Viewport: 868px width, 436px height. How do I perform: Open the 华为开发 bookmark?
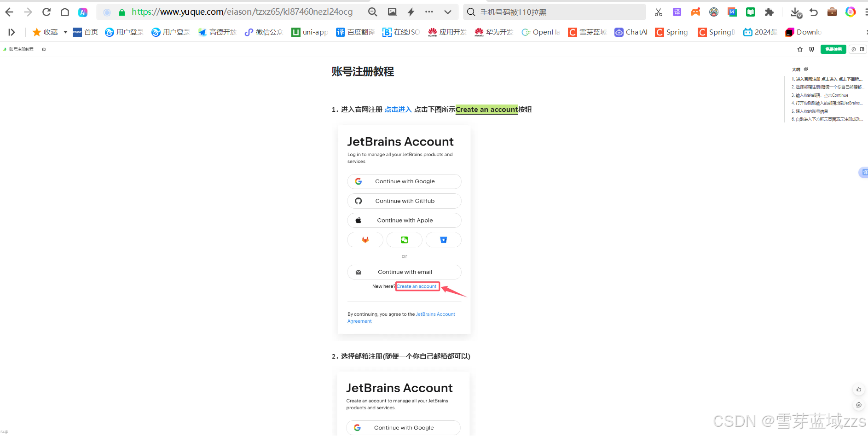point(494,32)
